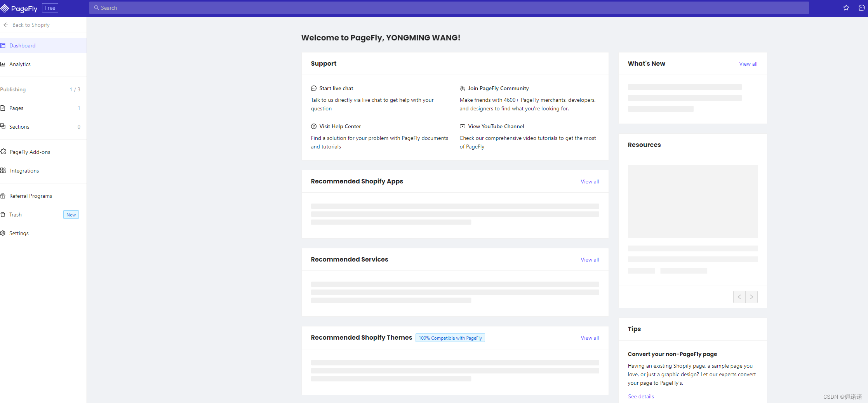
Task: Click the Free plan badge
Action: pos(50,8)
